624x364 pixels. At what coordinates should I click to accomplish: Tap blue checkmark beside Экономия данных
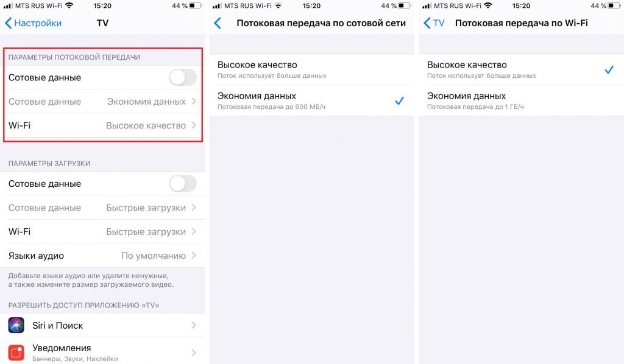point(399,101)
